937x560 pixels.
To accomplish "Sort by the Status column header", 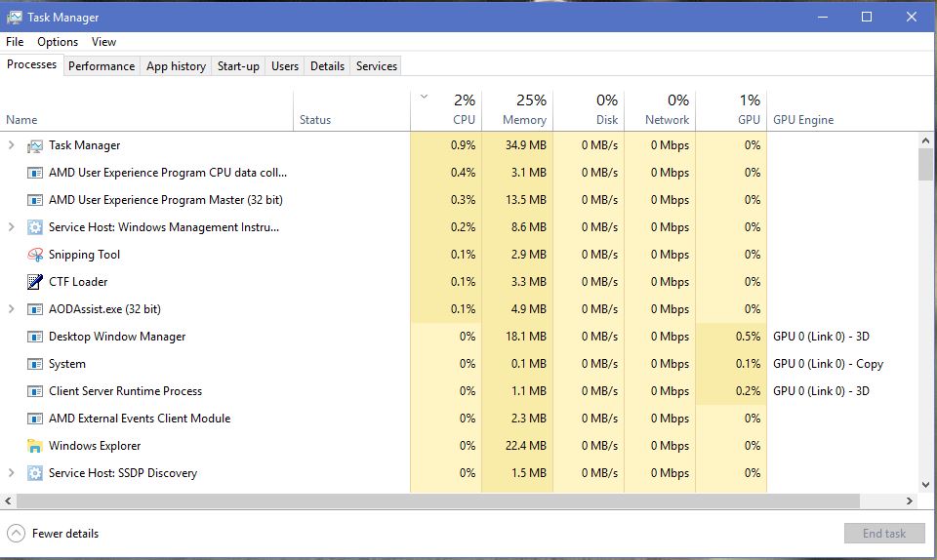I will (x=352, y=110).
